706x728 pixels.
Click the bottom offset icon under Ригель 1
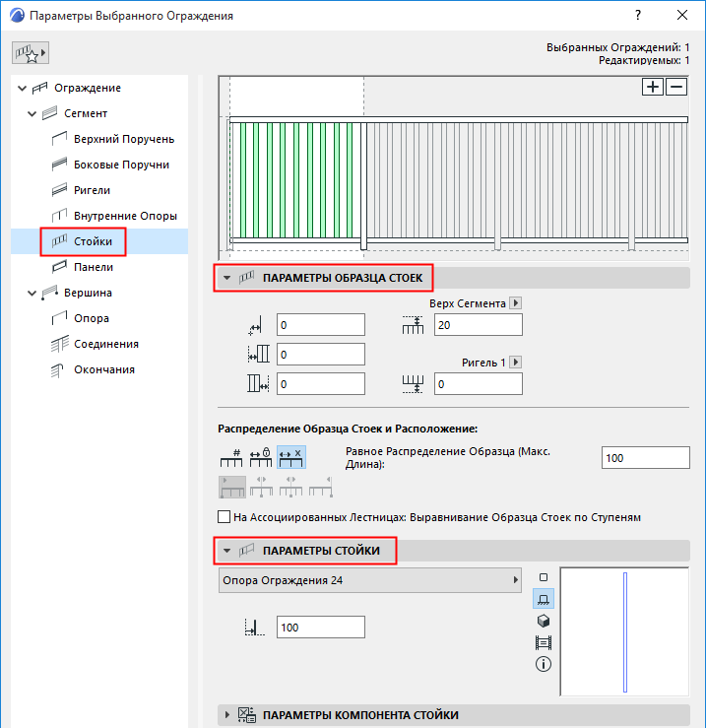[413, 384]
